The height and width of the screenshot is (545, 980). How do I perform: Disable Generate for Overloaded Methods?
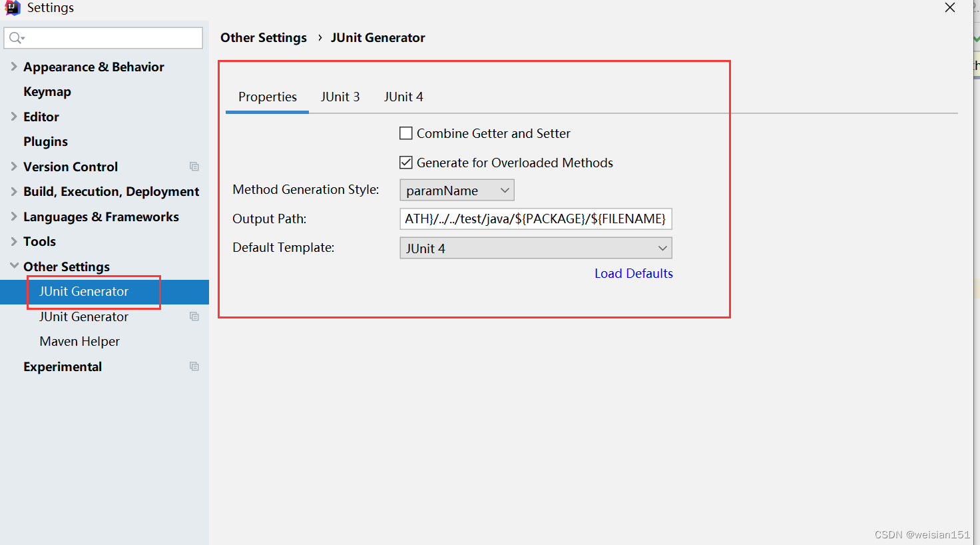click(x=406, y=162)
